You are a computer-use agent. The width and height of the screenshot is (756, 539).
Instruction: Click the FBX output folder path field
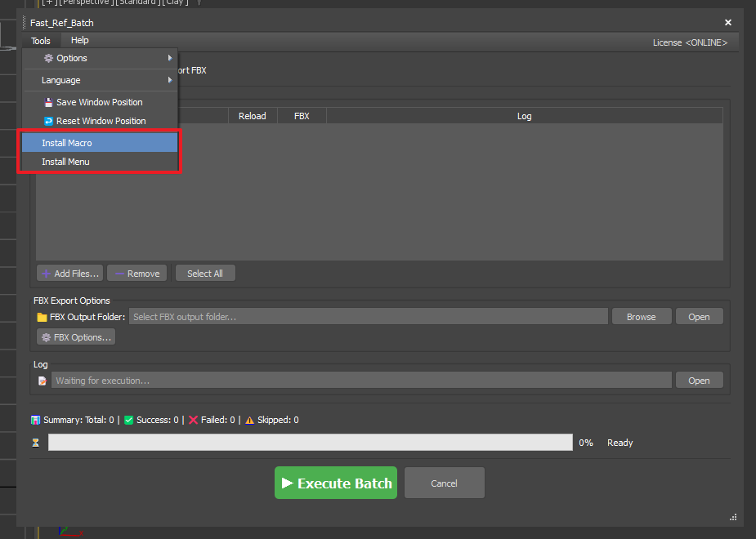[x=368, y=317]
